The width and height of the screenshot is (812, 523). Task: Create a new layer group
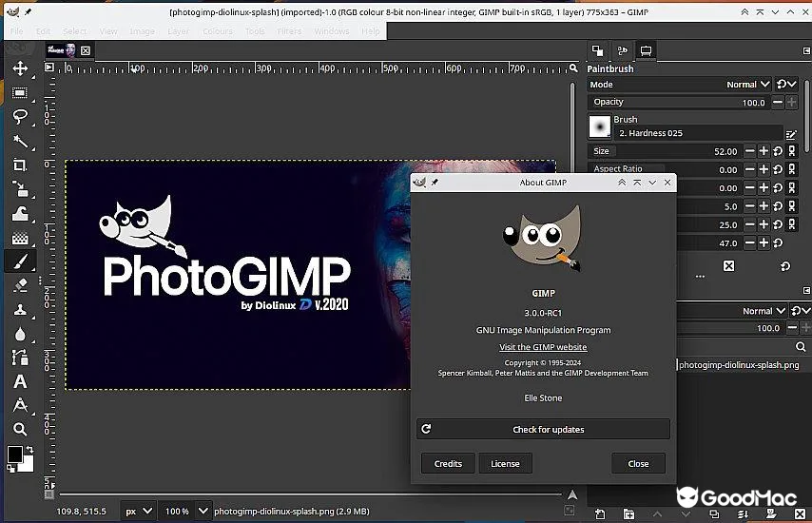(628, 514)
